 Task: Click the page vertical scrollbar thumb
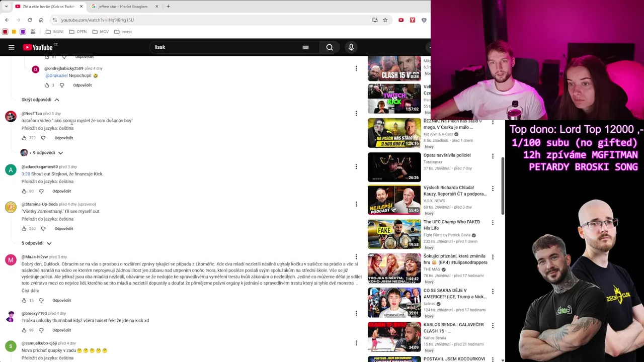(x=503, y=185)
